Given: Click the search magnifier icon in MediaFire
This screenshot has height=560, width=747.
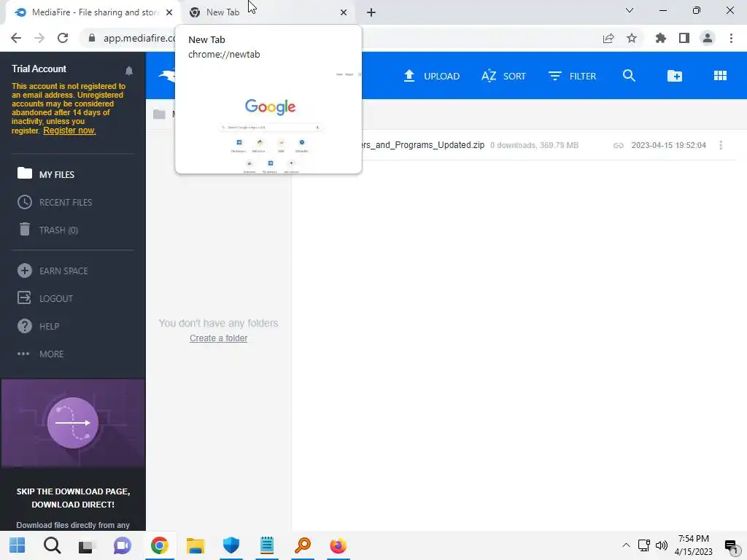Looking at the screenshot, I should [629, 76].
